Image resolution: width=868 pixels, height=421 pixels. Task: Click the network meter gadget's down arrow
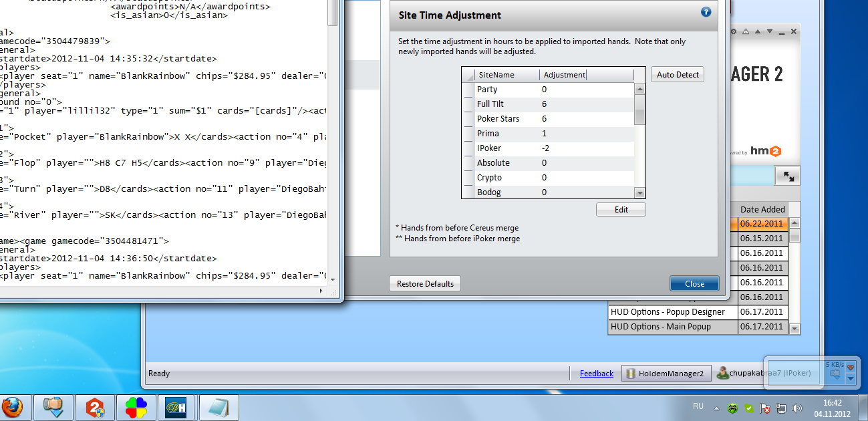[851, 379]
